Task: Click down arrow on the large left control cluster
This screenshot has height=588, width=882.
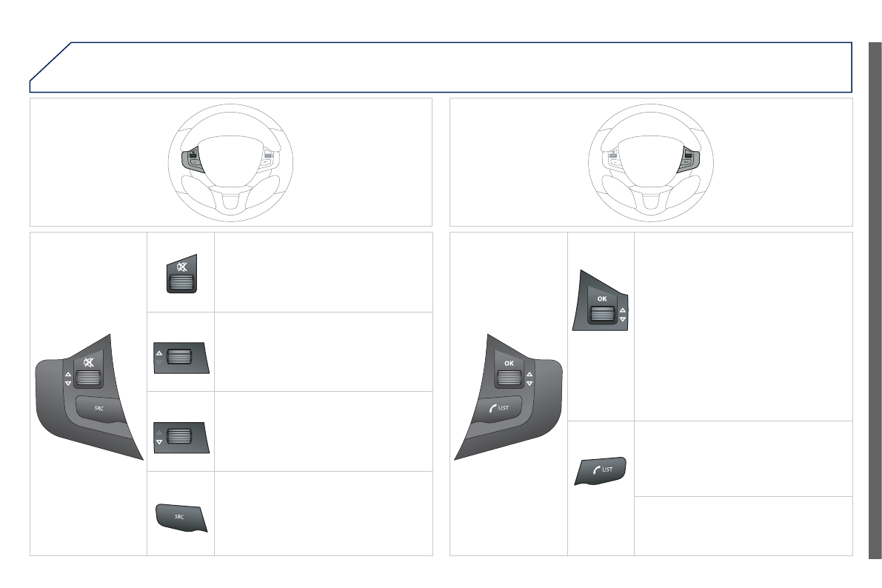Action: [x=68, y=383]
